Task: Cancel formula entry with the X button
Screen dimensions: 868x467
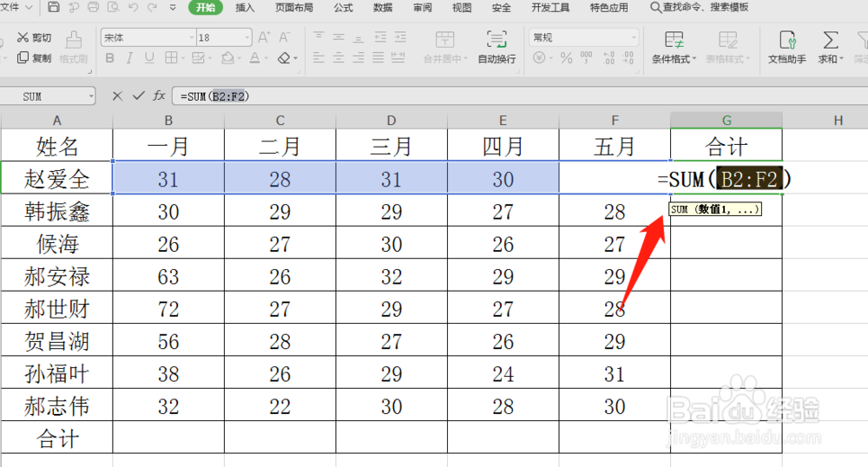Action: click(x=117, y=96)
